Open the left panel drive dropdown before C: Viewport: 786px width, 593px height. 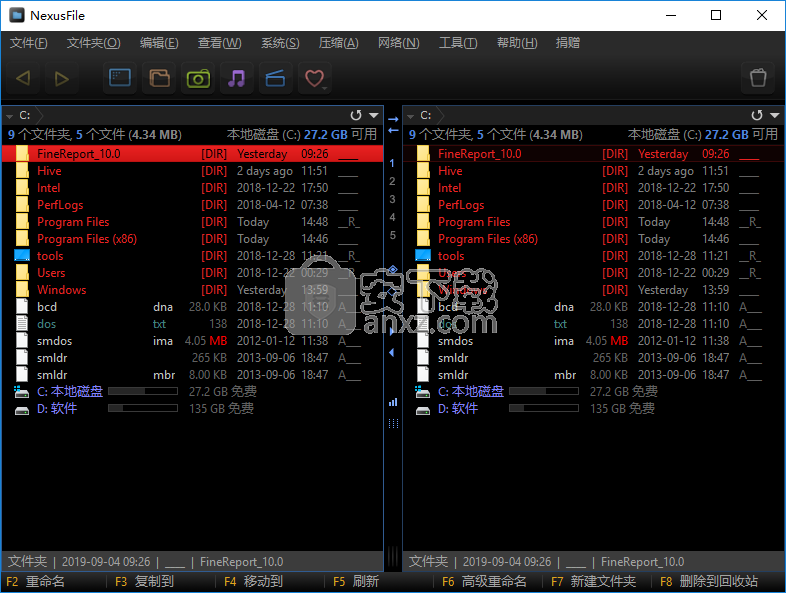(9, 116)
